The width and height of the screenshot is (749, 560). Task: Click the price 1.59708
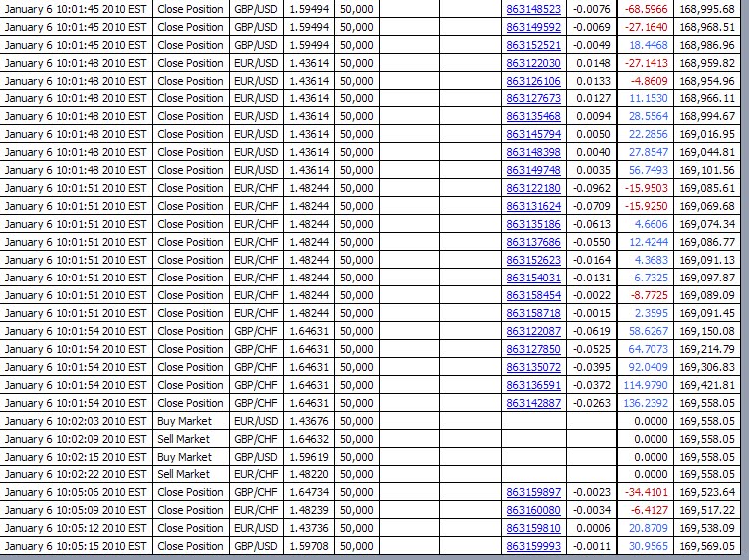[309, 547]
